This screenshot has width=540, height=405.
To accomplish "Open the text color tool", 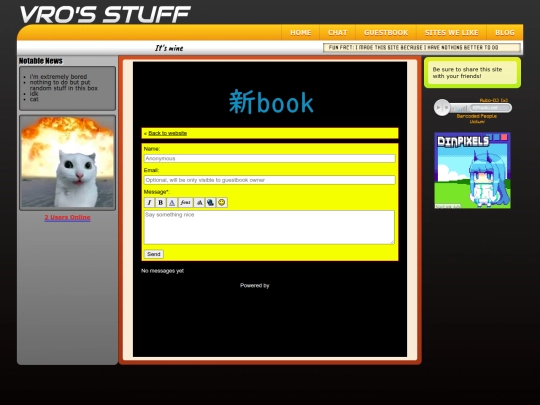I will pyautogui.click(x=172, y=202).
